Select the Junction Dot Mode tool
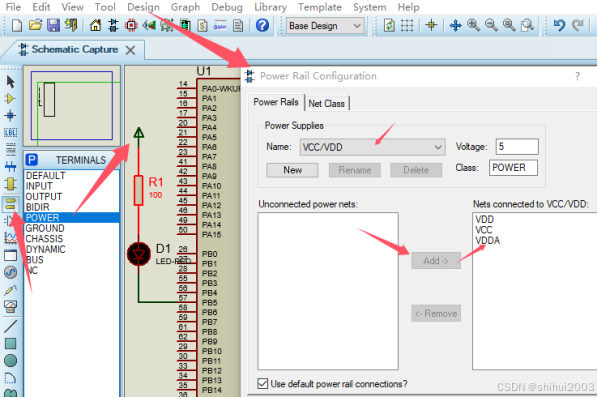The width and height of the screenshot is (598, 398). (x=10, y=116)
